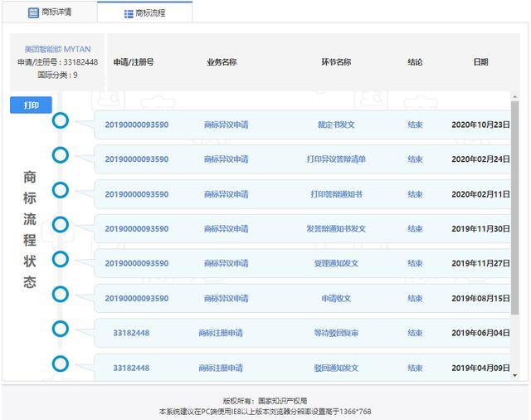Click date 2019年04月09日
The height and width of the screenshot is (420, 531).
click(x=480, y=369)
